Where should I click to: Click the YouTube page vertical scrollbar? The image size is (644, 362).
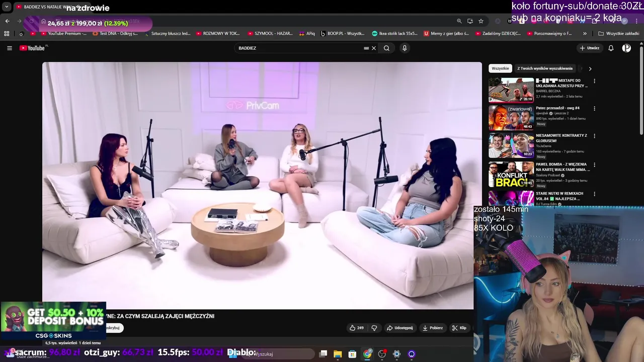point(641,90)
